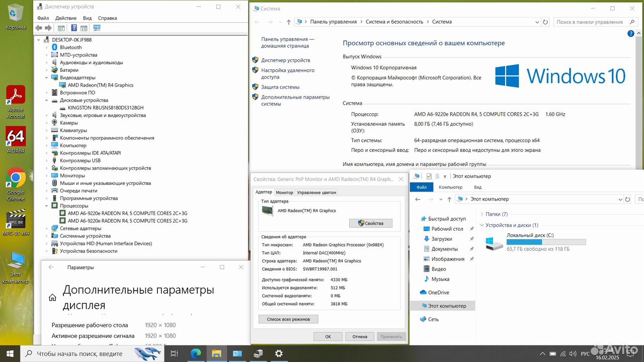Select Загрузки in Explorer quick access
This screenshot has height=362, width=644.
pyautogui.click(x=442, y=239)
